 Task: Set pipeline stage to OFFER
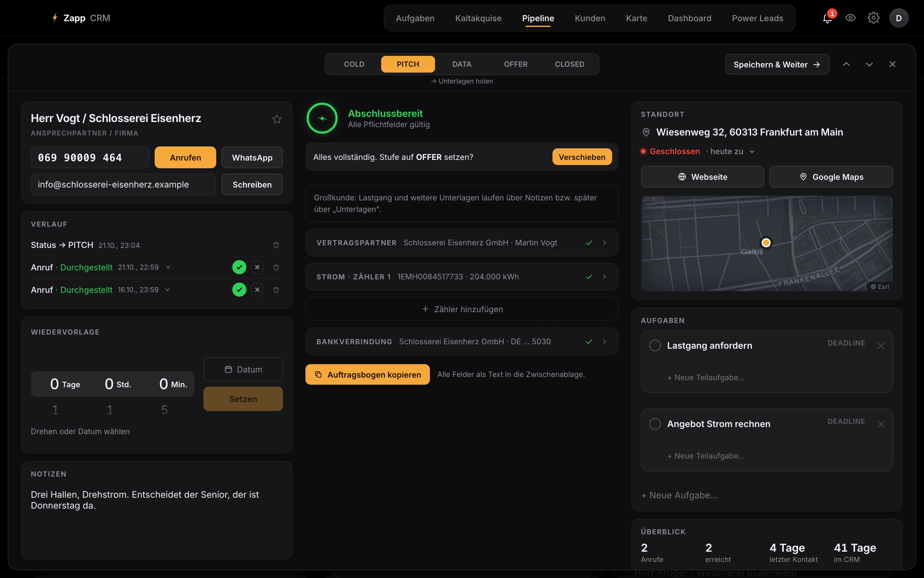pos(516,64)
